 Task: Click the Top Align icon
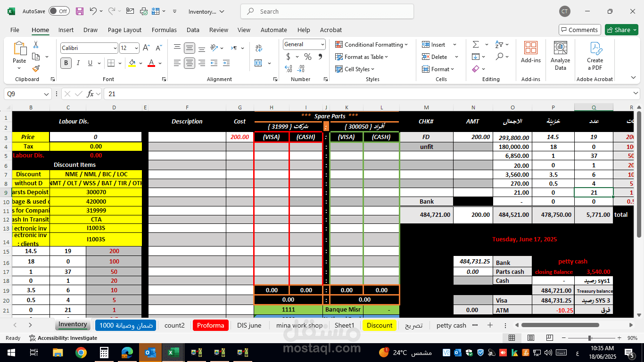(x=177, y=48)
